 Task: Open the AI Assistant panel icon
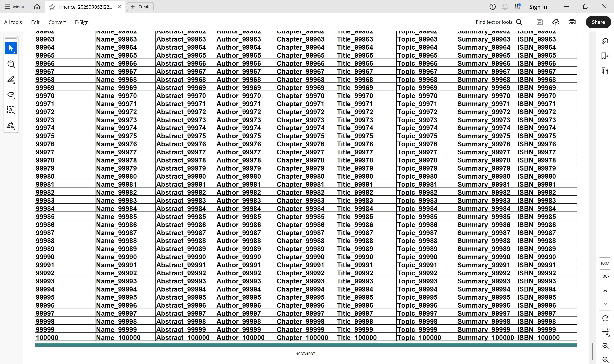605,41
